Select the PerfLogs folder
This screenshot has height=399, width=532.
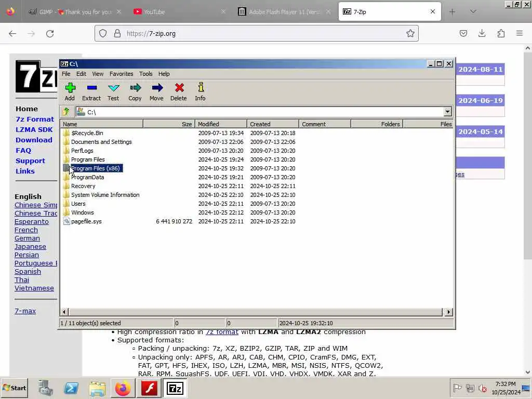point(257,151)
